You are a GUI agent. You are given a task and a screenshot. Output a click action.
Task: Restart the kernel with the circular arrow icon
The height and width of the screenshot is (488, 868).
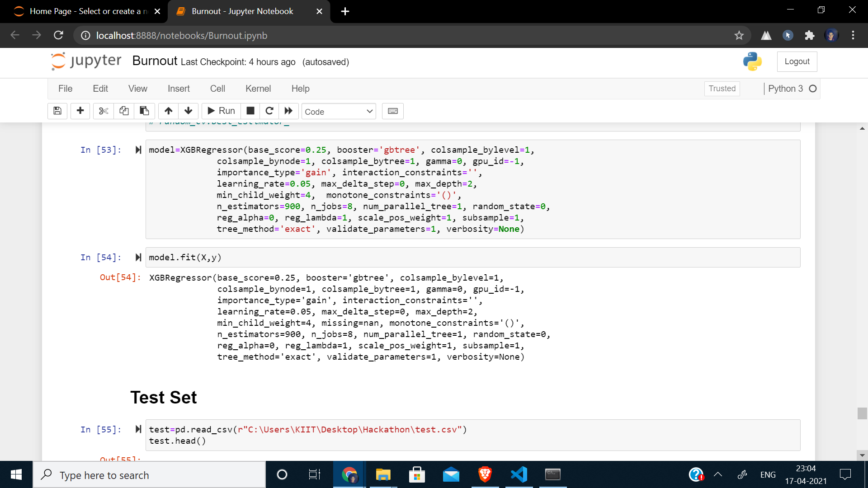pyautogui.click(x=269, y=111)
